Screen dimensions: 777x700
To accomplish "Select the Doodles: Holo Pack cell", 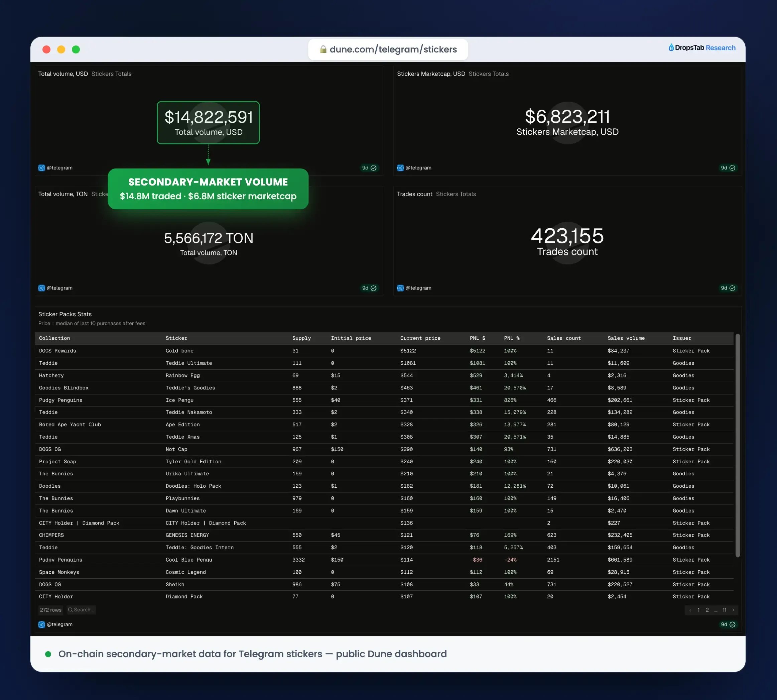I will click(x=193, y=486).
